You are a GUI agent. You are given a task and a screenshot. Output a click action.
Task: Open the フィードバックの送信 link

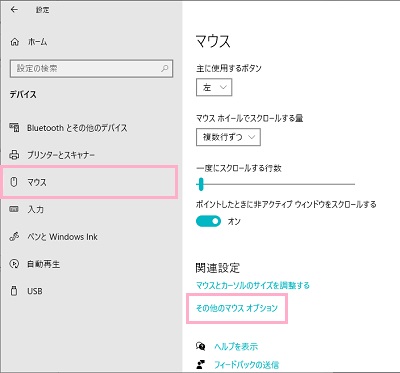(x=246, y=364)
